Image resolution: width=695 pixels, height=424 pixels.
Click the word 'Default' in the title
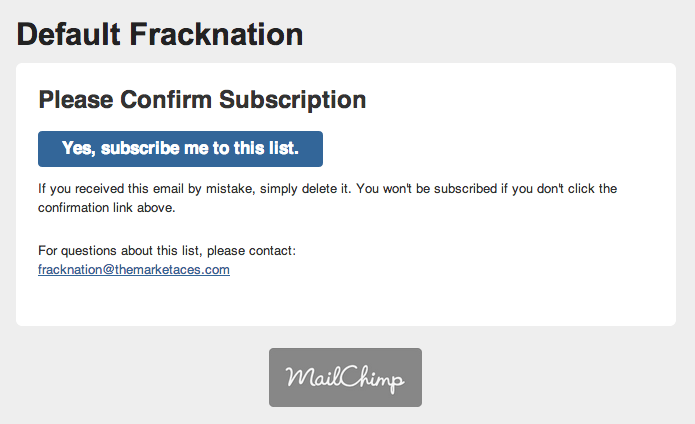[x=68, y=35]
